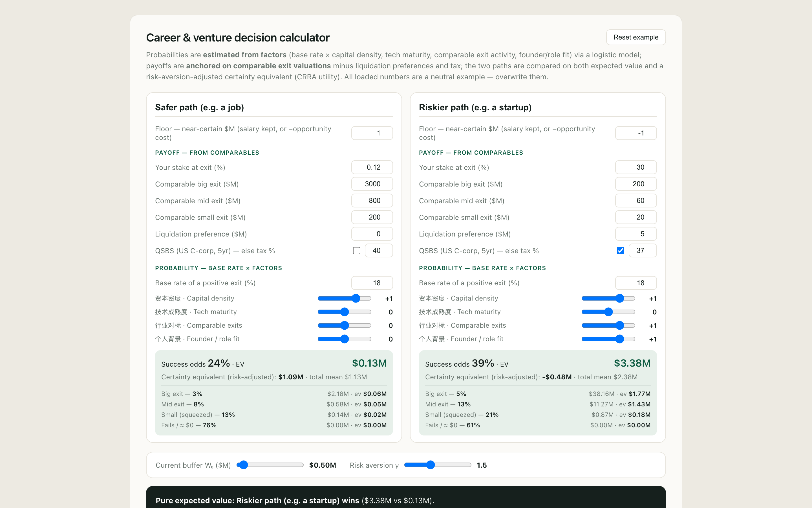Click the Riskier path 'Big exit — 5%' row
812x508 pixels.
(538, 394)
